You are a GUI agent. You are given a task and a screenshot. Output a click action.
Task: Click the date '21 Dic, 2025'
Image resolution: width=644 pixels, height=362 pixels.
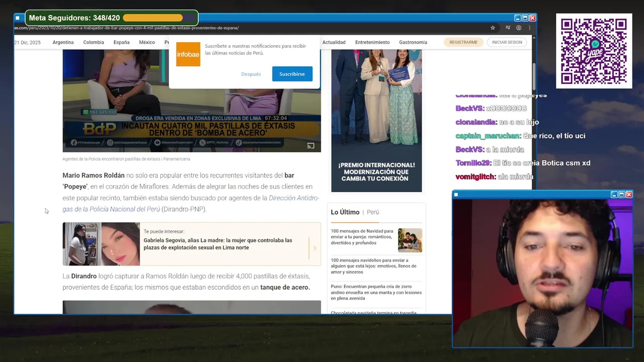pyautogui.click(x=28, y=42)
